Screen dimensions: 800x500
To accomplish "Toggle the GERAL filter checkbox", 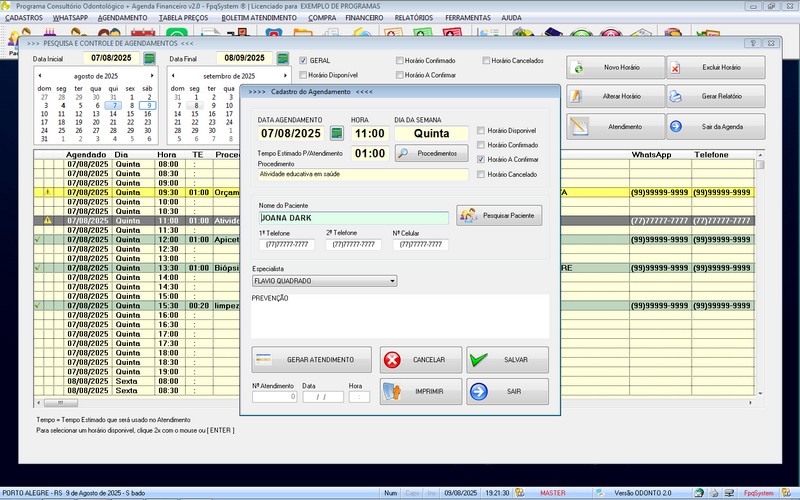I will 303,60.
